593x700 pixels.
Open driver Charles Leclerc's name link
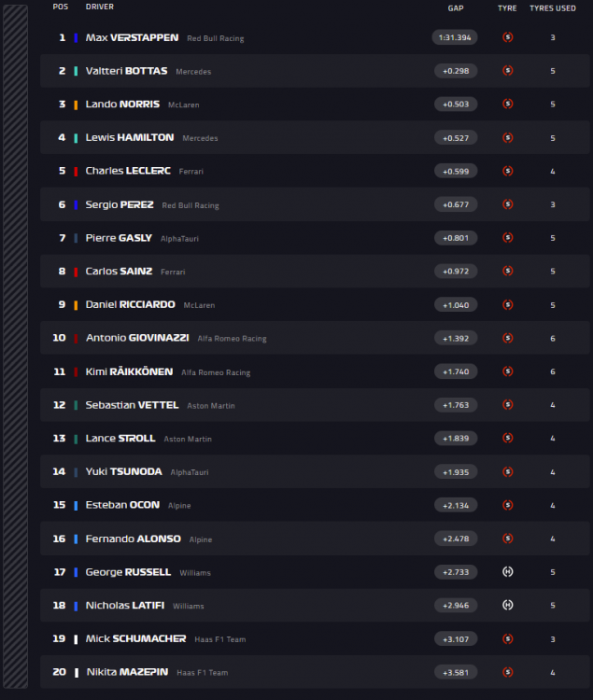point(130,171)
